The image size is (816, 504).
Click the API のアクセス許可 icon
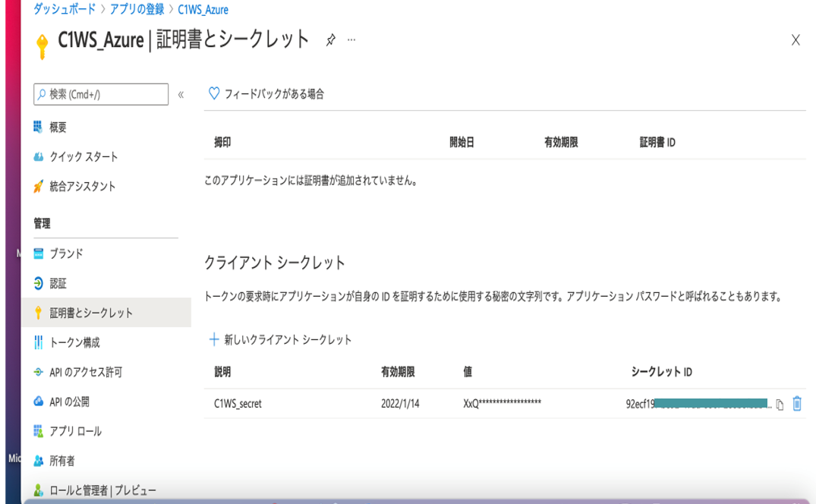click(38, 372)
